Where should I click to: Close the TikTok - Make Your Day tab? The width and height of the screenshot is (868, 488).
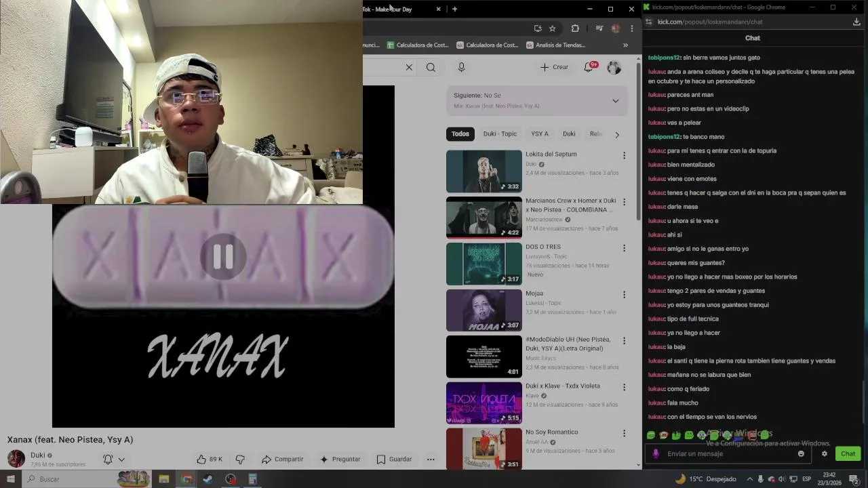[438, 9]
